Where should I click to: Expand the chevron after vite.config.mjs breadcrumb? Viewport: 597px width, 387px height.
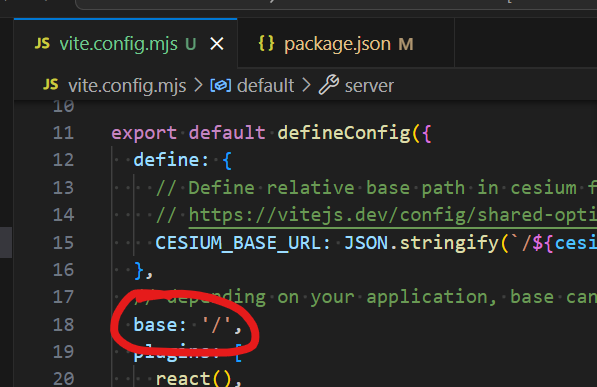click(198, 85)
